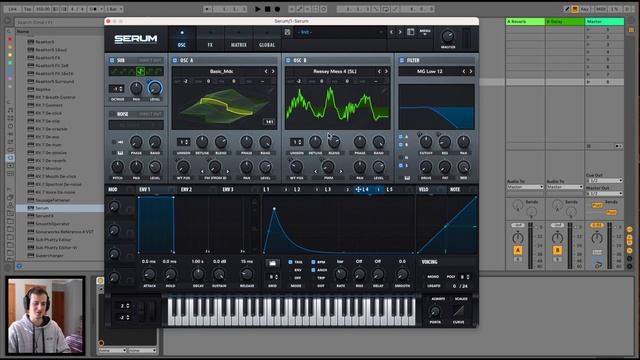
Task: Click the Ableton Key map button
Action: 585,9
